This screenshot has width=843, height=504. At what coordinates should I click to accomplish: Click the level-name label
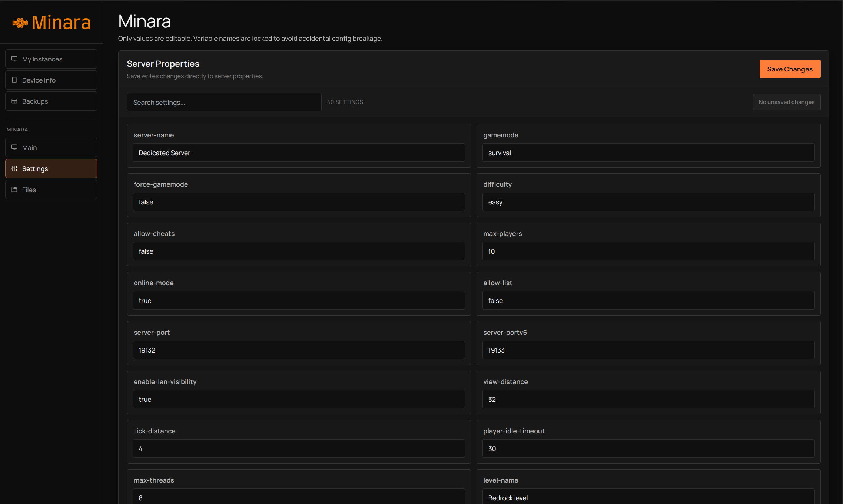pos(501,480)
